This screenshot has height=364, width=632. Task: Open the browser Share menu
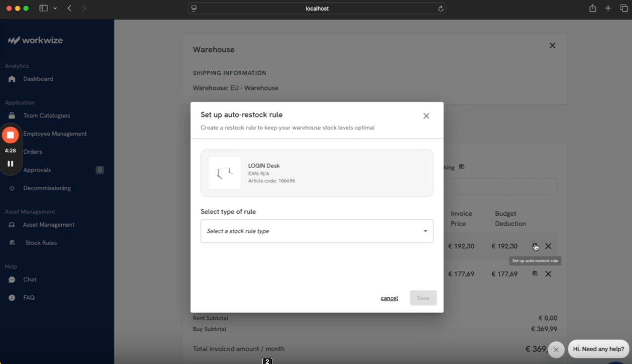[592, 8]
